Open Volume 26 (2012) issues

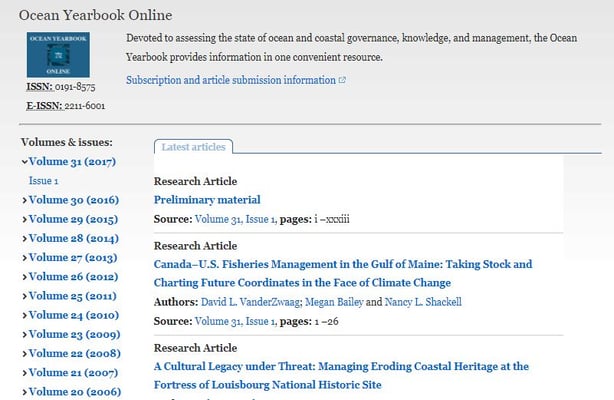pyautogui.click(x=73, y=276)
